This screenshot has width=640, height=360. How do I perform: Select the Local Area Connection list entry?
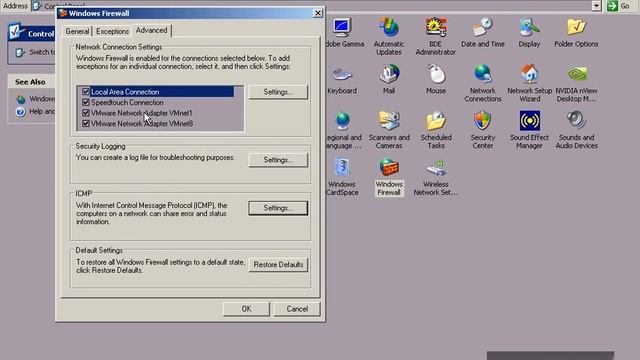click(x=162, y=91)
